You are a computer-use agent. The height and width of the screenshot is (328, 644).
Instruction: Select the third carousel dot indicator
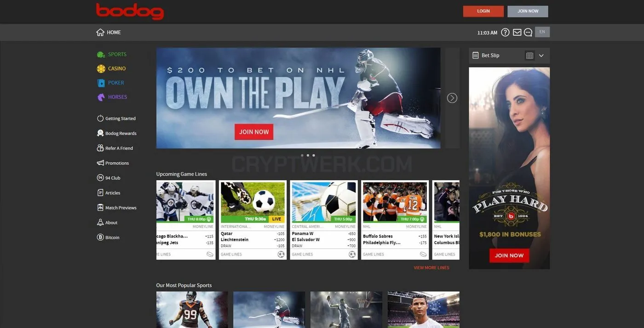(x=314, y=155)
